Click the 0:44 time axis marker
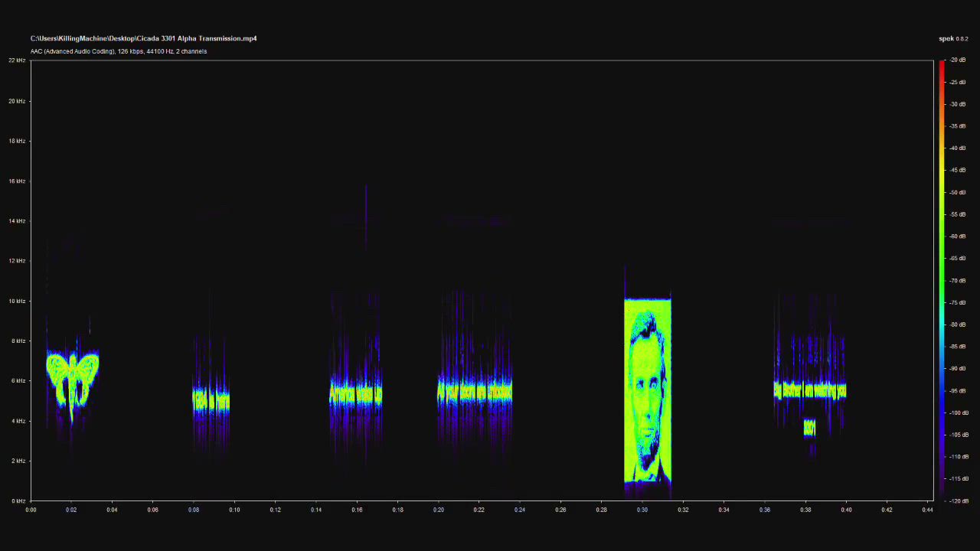 [x=927, y=510]
